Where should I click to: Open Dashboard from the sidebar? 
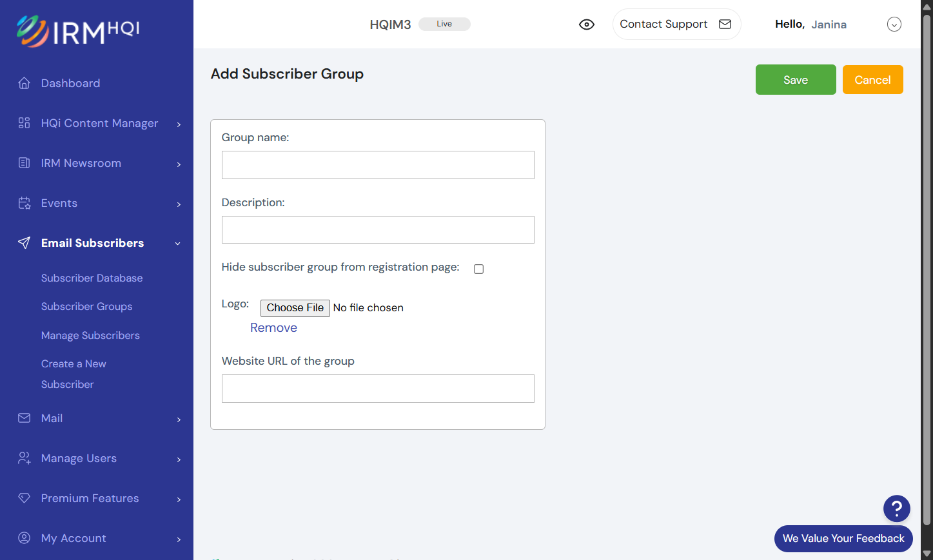click(x=70, y=83)
